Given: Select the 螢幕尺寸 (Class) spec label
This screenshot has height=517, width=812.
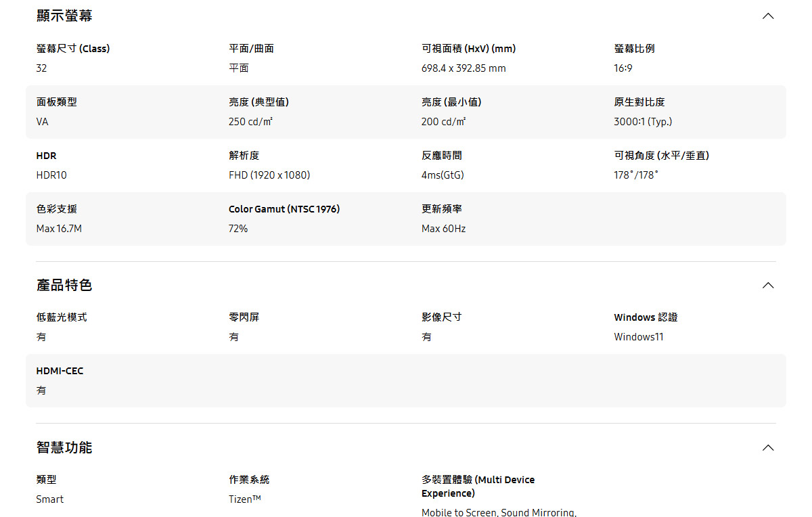Looking at the screenshot, I should [x=74, y=48].
